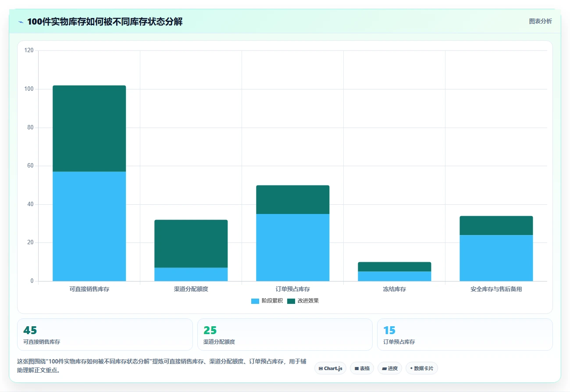Click blue segment of 渠道分配额度 bar

(191, 274)
